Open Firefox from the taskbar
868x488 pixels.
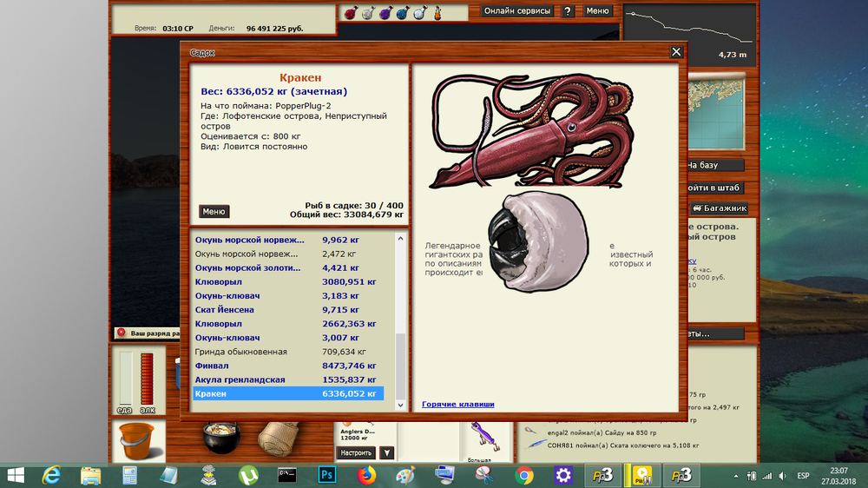366,475
